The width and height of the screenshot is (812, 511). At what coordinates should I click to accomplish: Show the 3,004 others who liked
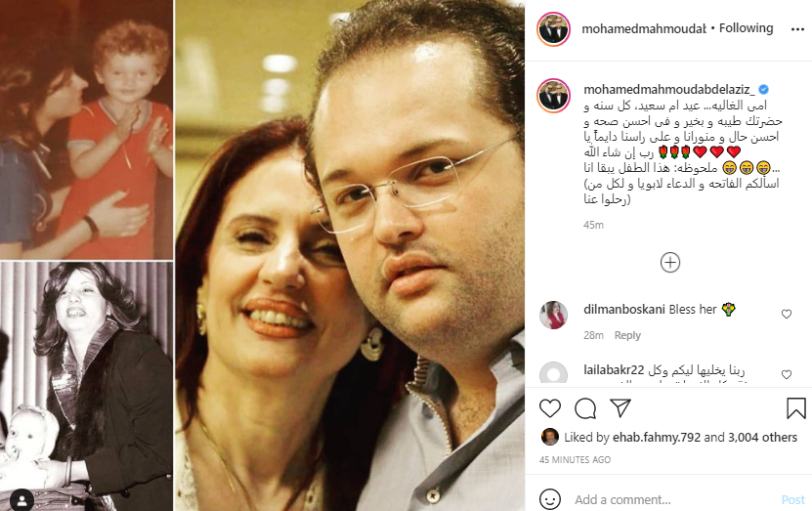pos(762,438)
